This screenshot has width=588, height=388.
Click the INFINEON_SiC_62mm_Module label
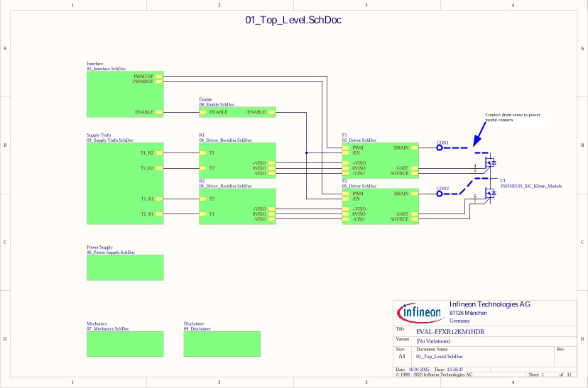[x=530, y=185]
